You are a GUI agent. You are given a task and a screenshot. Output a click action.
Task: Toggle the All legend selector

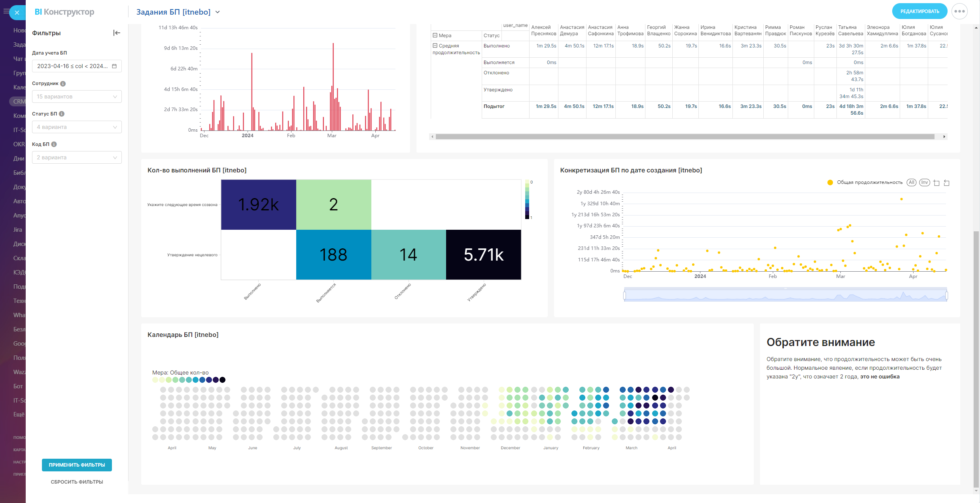click(x=911, y=182)
